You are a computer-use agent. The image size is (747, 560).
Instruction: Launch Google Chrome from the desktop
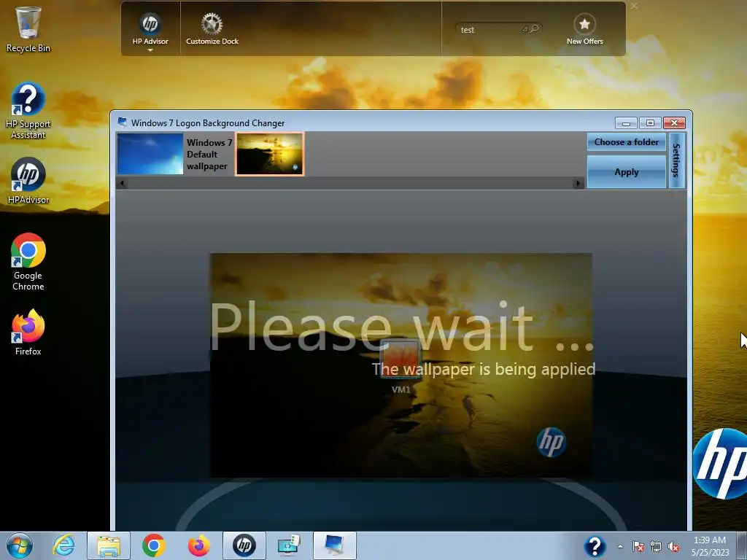click(x=28, y=262)
